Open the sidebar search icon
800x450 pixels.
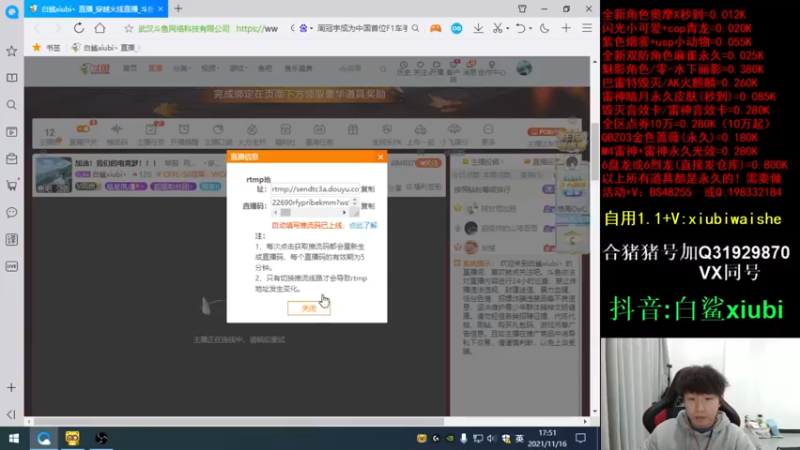(x=12, y=105)
